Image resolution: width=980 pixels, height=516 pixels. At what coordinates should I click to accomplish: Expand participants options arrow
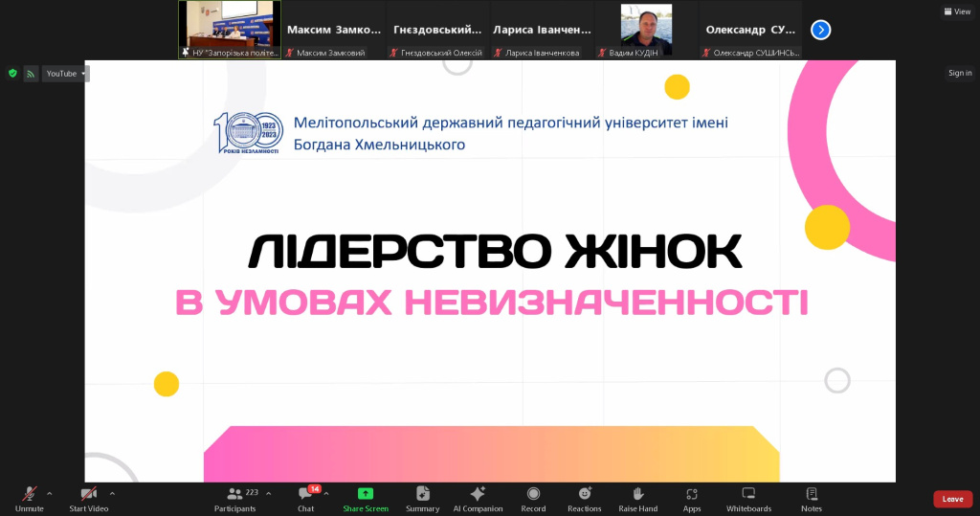tap(269, 493)
